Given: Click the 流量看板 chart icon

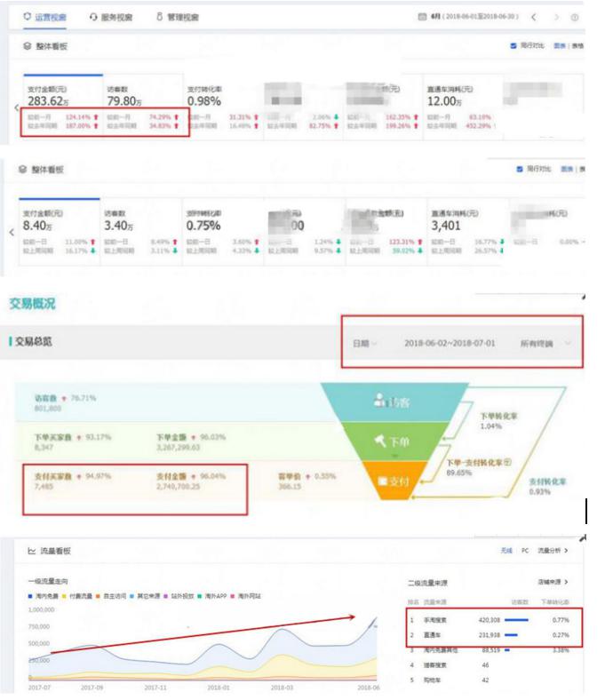Looking at the screenshot, I should click(31, 551).
